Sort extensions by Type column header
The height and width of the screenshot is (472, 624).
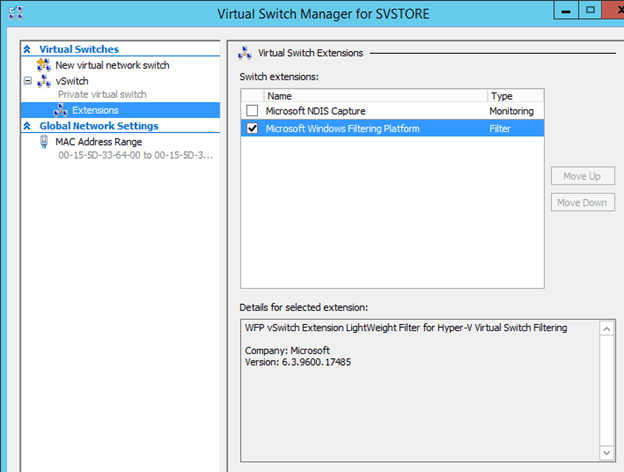(x=512, y=96)
